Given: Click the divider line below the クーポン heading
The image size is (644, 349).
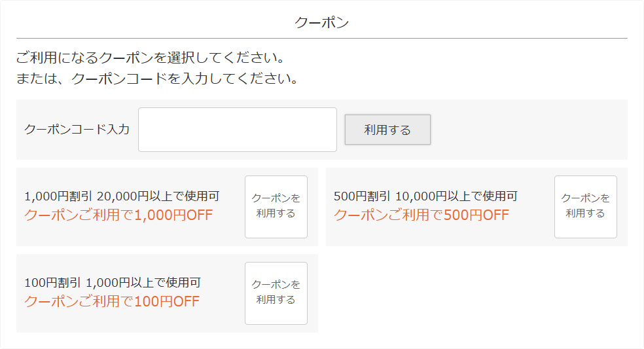Looking at the screenshot, I should pos(321,39).
